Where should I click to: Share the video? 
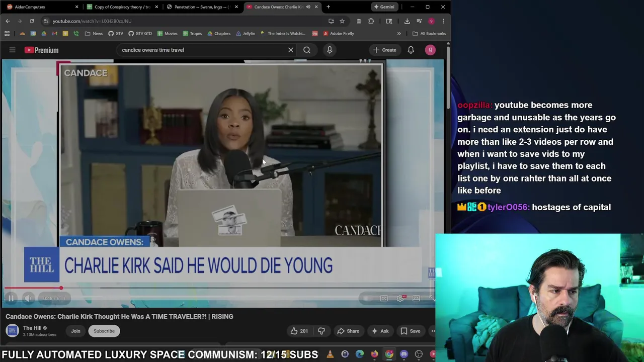pos(348,331)
